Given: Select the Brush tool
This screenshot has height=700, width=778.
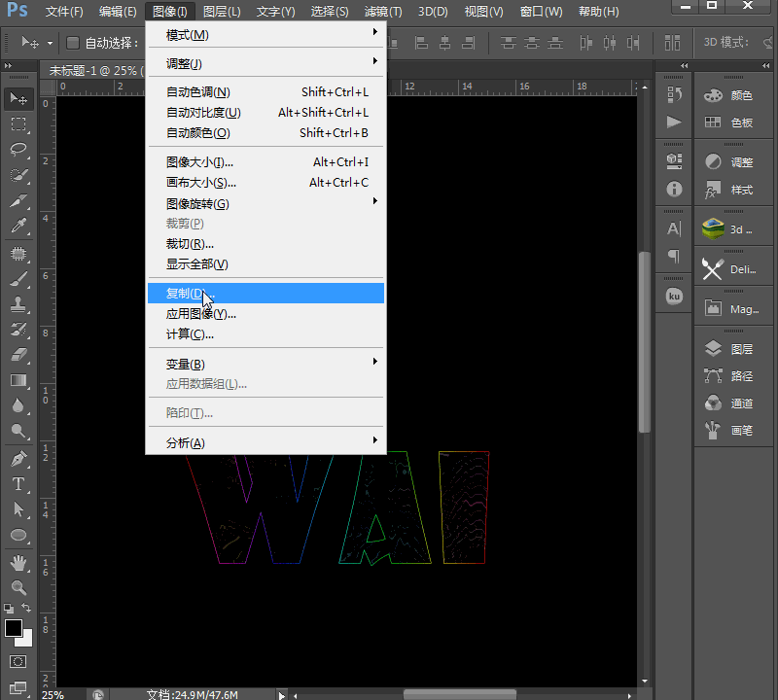Looking at the screenshot, I should [18, 279].
